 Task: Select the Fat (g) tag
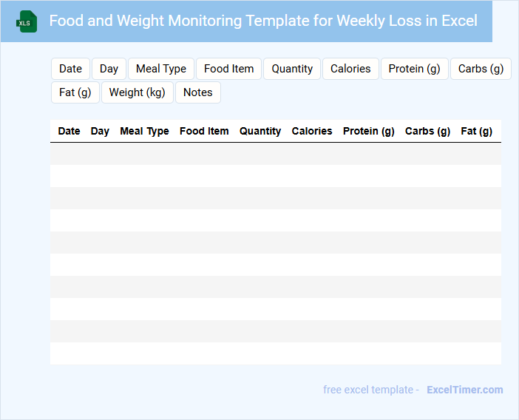pos(75,92)
